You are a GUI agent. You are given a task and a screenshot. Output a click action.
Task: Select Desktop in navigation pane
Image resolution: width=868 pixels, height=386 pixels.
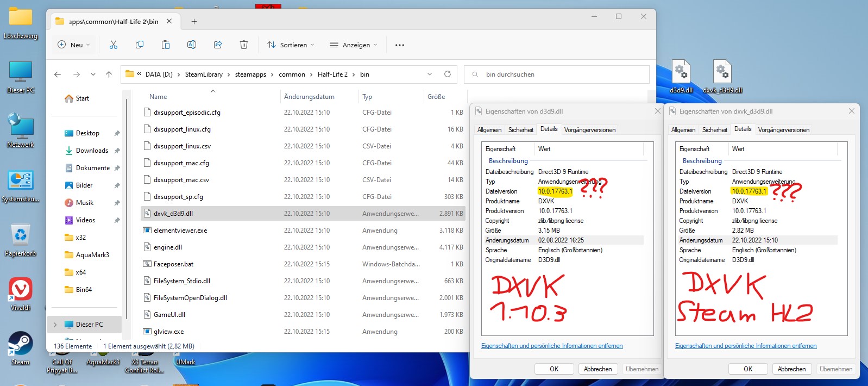coord(87,133)
